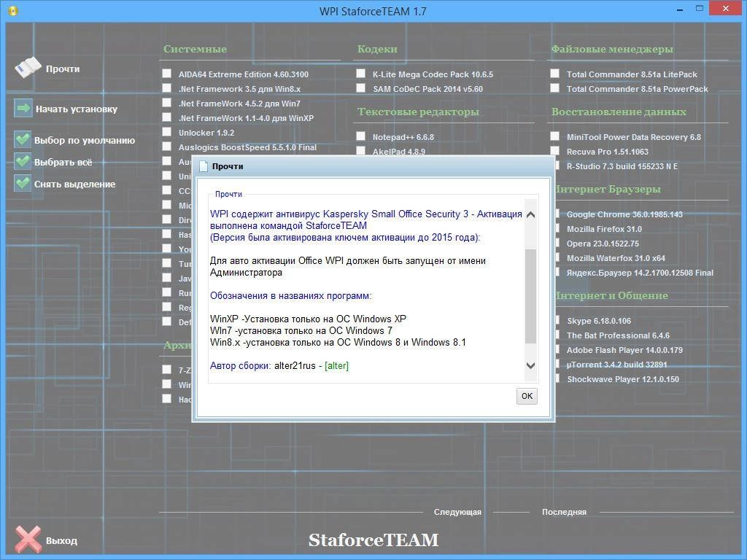Check K-Lite Mega Codec Pack 10.6.5
Screen dimensions: 747x560
click(360, 74)
